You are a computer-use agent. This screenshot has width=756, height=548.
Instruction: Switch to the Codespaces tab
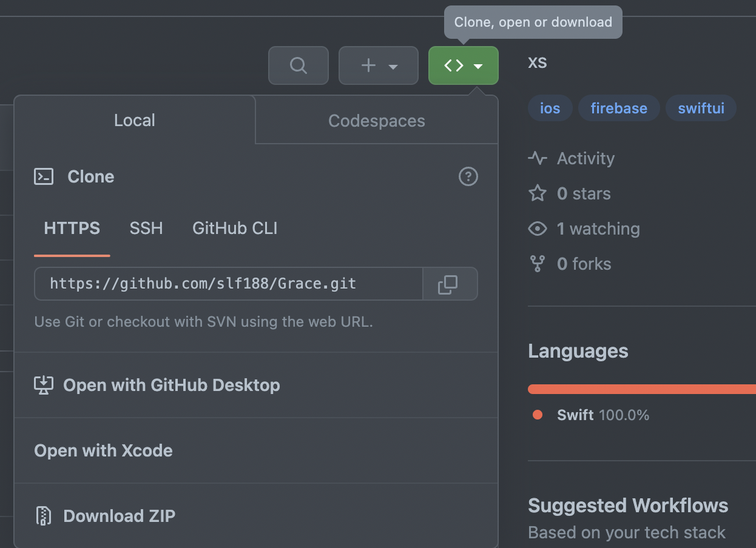point(377,121)
